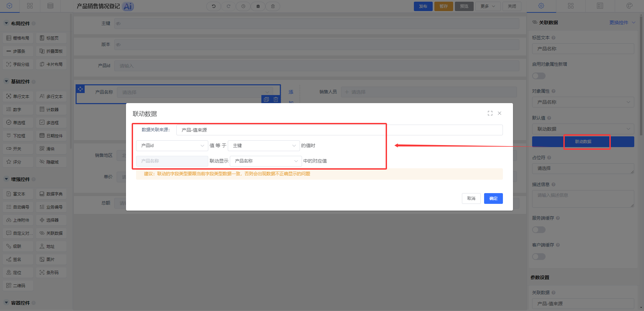
Task: Open the components cube tab icon
Action: click(9, 6)
